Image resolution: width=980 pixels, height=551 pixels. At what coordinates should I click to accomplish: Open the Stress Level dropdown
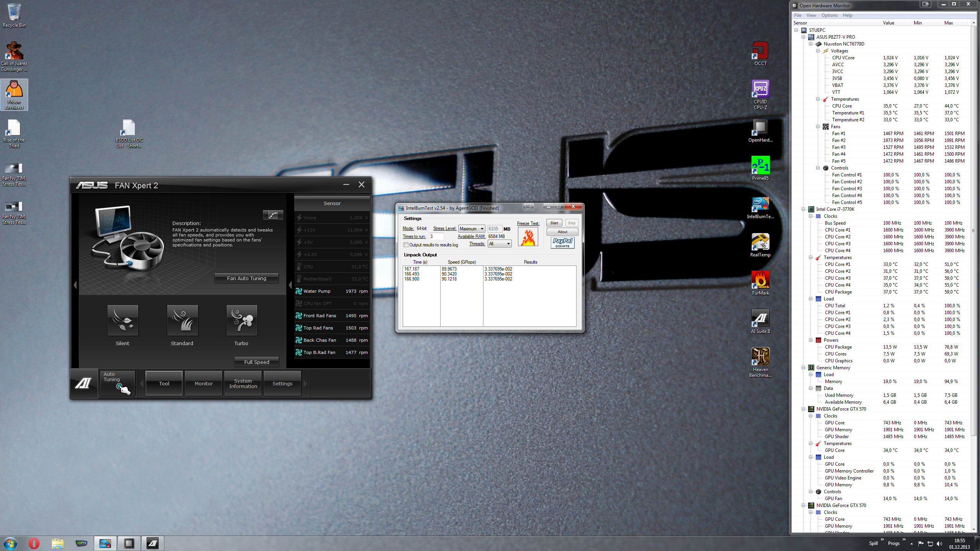click(472, 229)
